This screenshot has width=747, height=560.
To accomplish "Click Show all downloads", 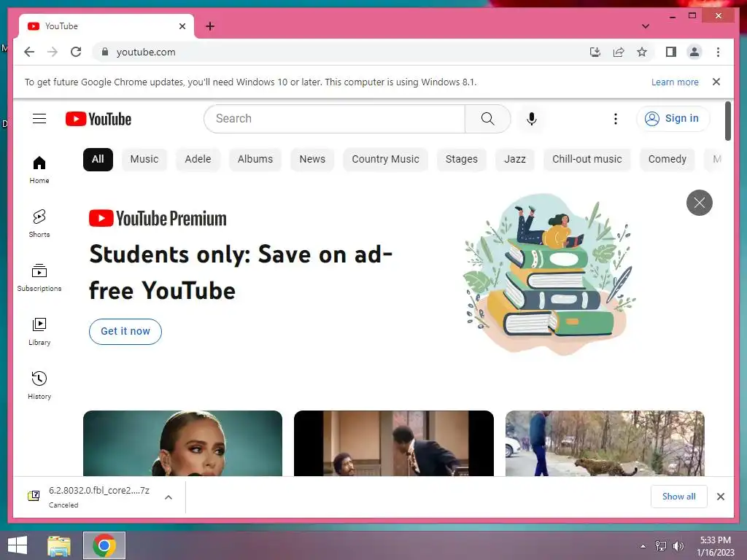I will [x=678, y=497].
